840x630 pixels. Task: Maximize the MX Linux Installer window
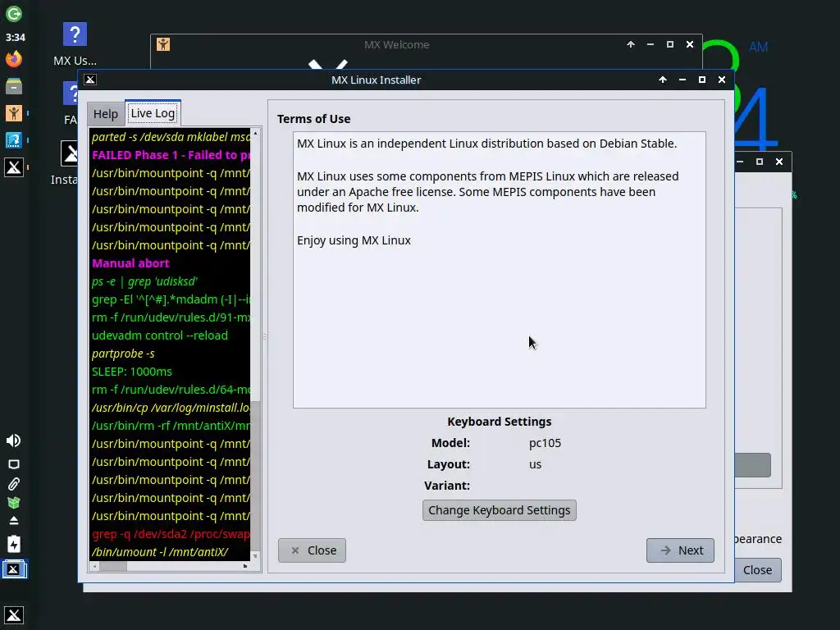[702, 80]
